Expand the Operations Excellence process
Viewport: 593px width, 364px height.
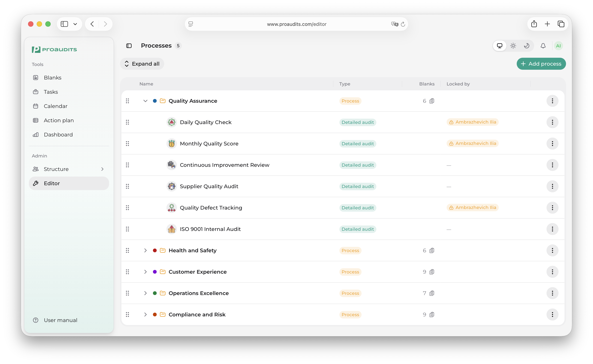pyautogui.click(x=145, y=293)
